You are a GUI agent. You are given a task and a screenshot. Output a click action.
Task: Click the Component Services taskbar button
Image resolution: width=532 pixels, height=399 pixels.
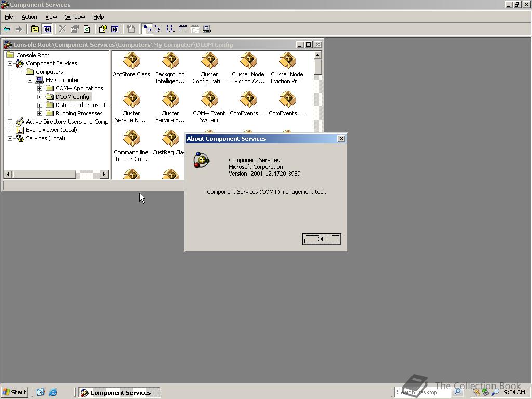119,392
